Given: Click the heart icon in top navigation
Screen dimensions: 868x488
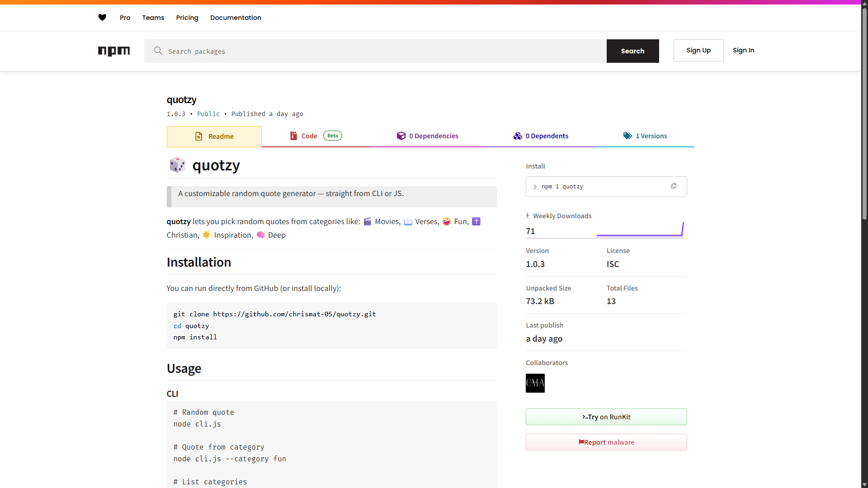Looking at the screenshot, I should point(102,18).
